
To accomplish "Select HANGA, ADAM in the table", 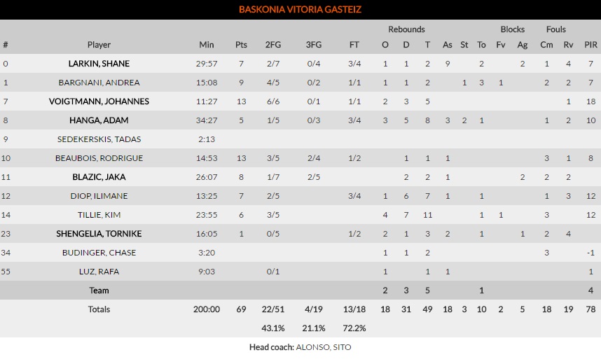I will click(99, 120).
